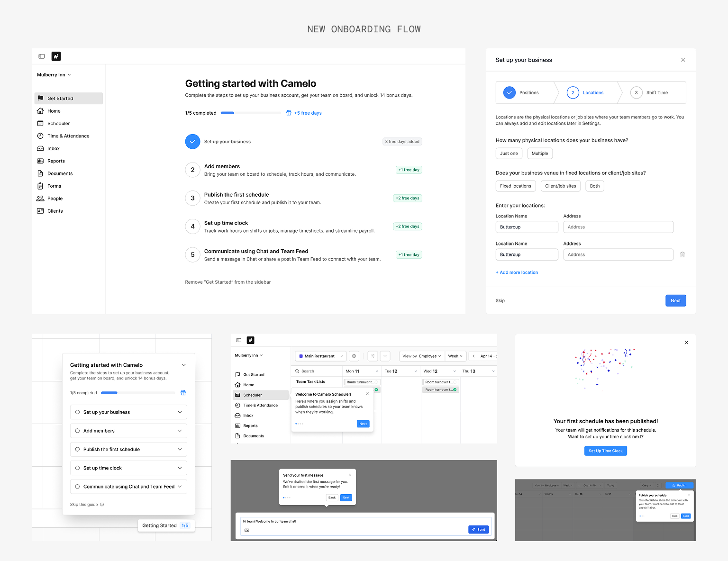Mark Communicate using Chat circle in small card
This screenshot has width=728, height=561.
77,487
